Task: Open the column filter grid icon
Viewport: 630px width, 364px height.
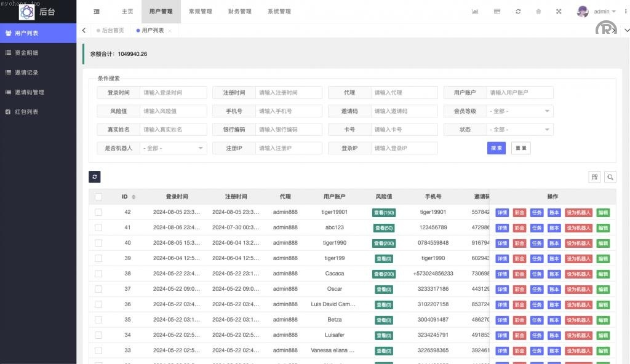Action: tap(594, 177)
